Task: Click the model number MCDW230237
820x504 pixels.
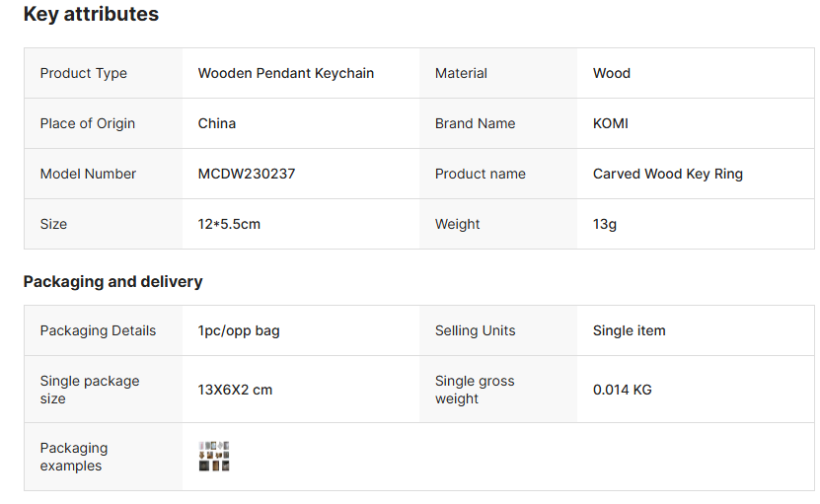Action: [x=246, y=174]
